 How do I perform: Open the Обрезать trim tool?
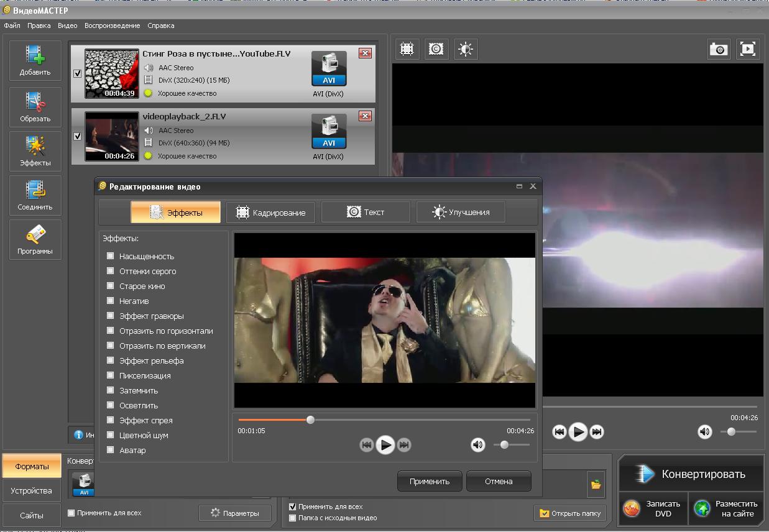coord(35,107)
